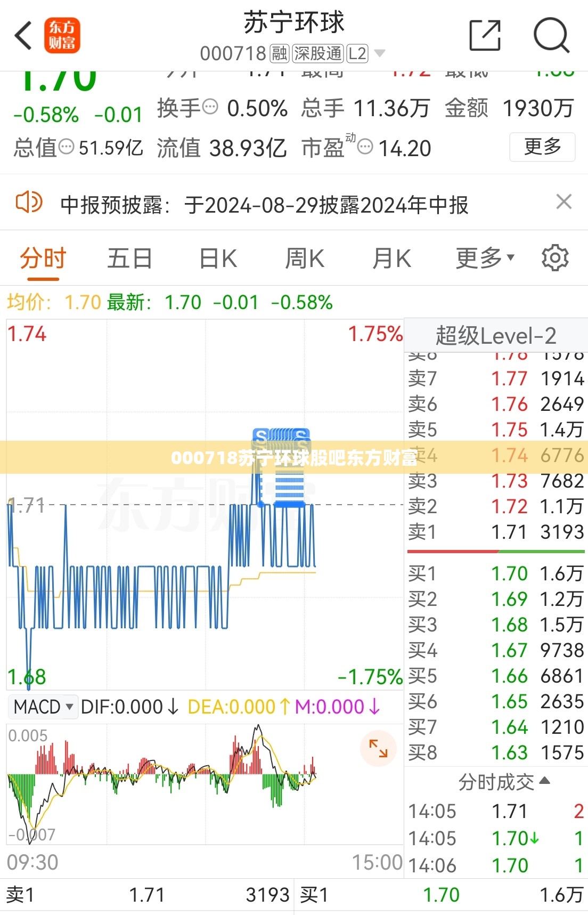Tap the 14:05 1.70 trade record
Screen dimensions: 588x915
pos(496,838)
